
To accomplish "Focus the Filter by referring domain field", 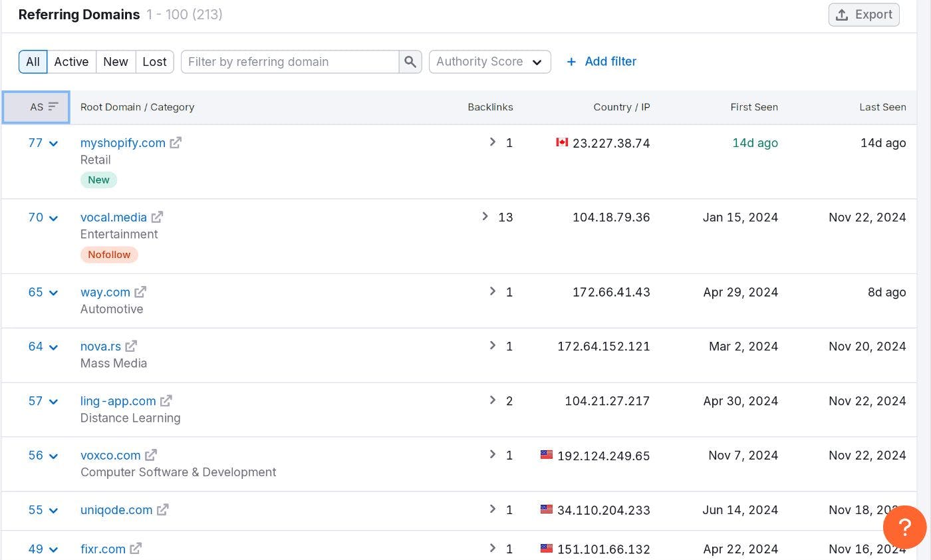I will (290, 62).
